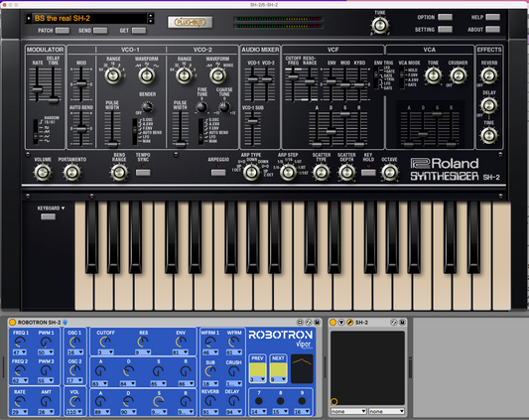Click the Robotron FREQ 1 dial
The height and width of the screenshot is (420, 529).
(20, 343)
